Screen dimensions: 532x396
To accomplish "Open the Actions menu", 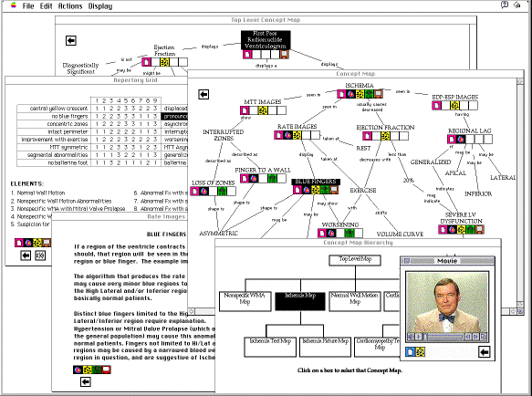I will tap(70, 6).
